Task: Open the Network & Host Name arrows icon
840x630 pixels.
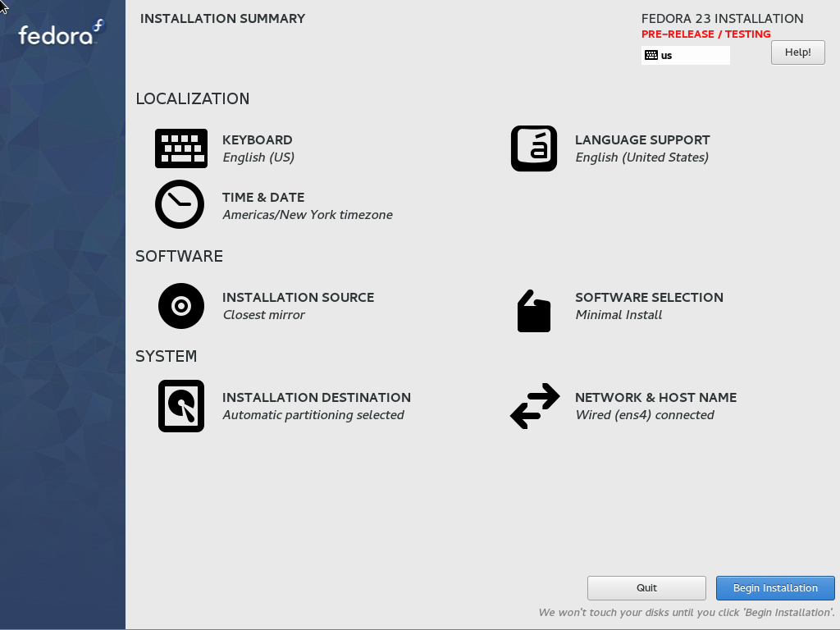Action: coord(535,406)
